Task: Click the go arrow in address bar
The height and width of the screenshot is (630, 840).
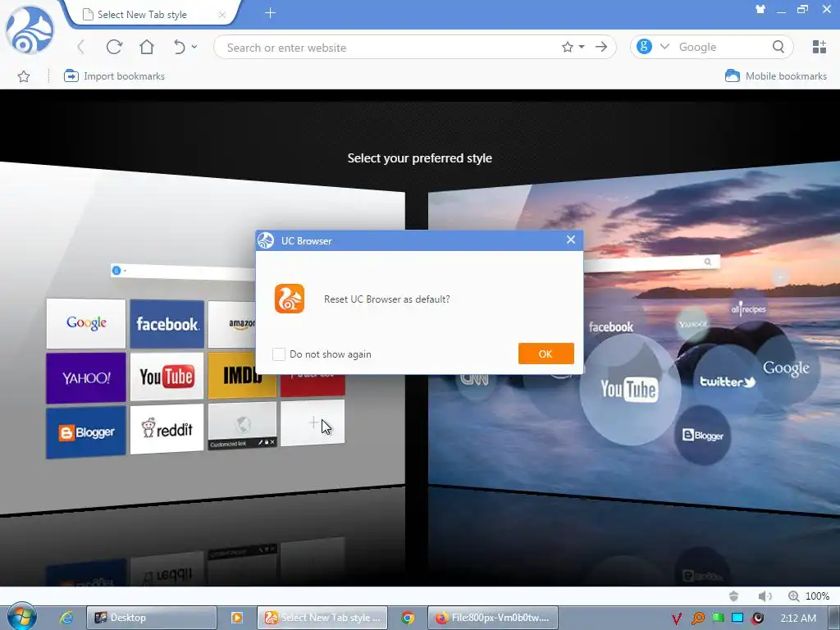Action: (x=601, y=47)
